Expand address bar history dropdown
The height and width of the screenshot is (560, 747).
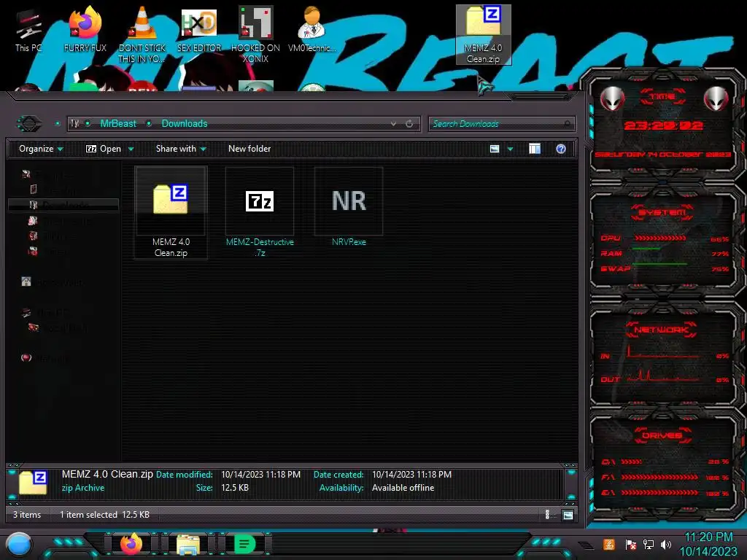(393, 124)
